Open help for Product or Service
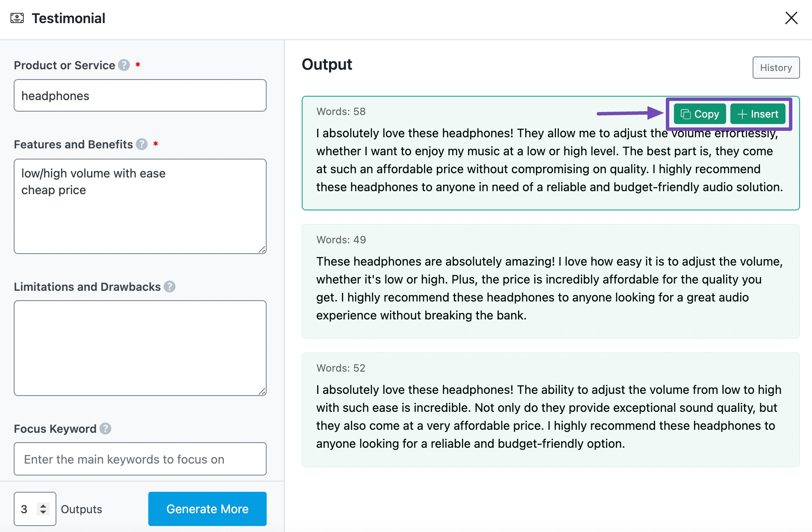This screenshot has width=812, height=532. pos(124,65)
